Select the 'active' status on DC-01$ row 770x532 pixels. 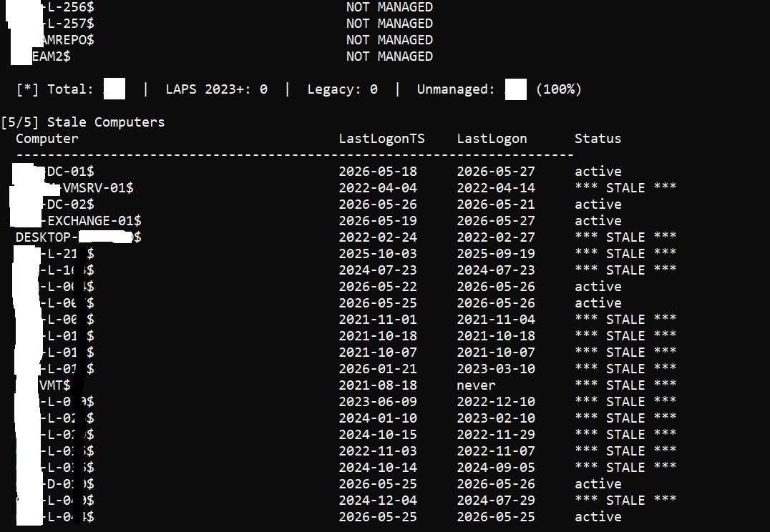(x=598, y=172)
